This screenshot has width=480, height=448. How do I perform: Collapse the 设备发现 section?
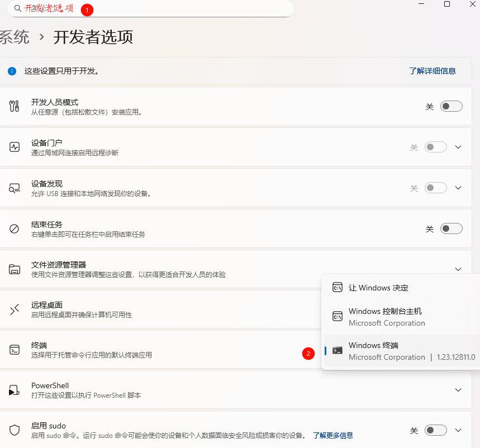click(x=458, y=188)
